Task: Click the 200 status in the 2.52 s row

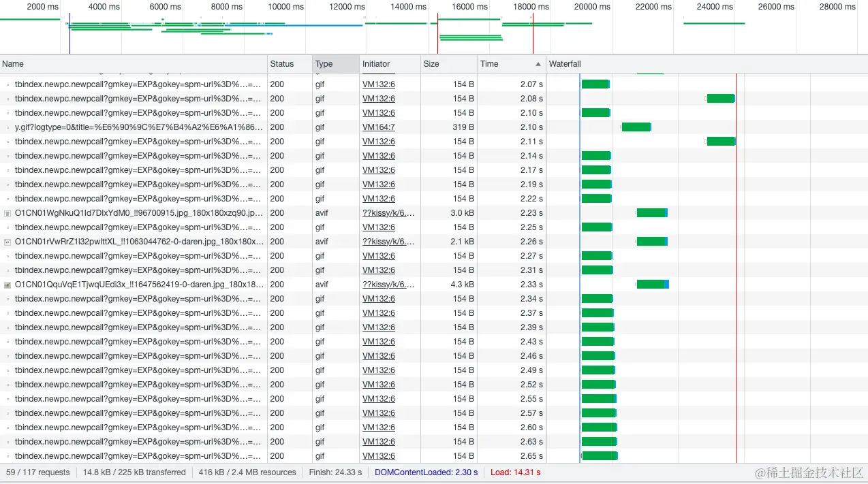Action: (x=277, y=385)
